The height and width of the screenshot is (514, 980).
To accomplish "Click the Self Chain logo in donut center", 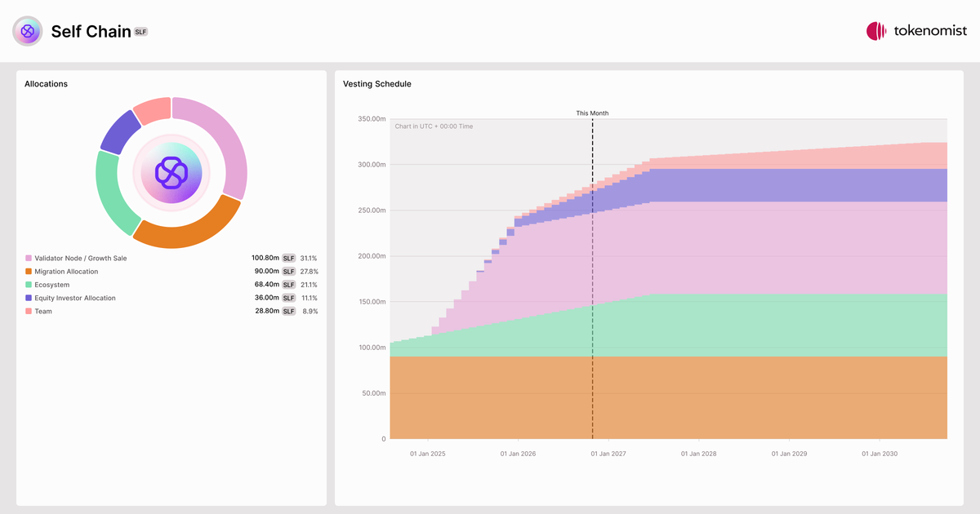I will [171, 172].
